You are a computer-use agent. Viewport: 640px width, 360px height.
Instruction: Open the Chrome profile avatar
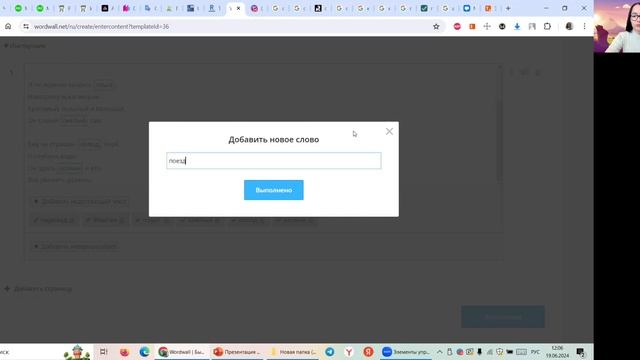[x=569, y=27]
